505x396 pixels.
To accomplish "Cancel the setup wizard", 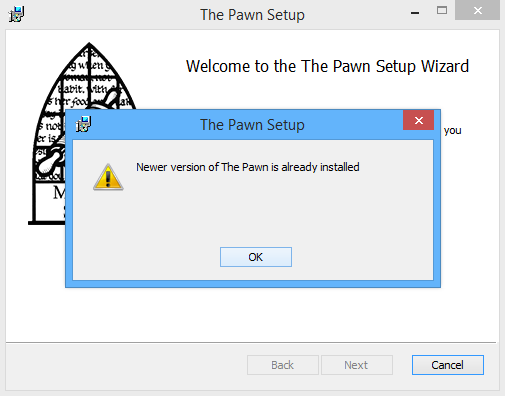I will click(448, 365).
